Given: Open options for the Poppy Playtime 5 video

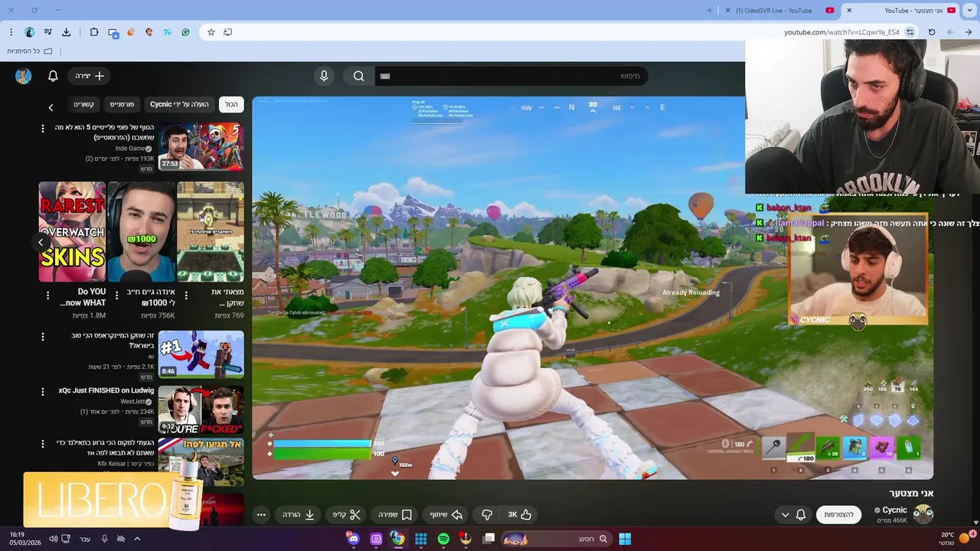Looking at the screenshot, I should pyautogui.click(x=43, y=128).
